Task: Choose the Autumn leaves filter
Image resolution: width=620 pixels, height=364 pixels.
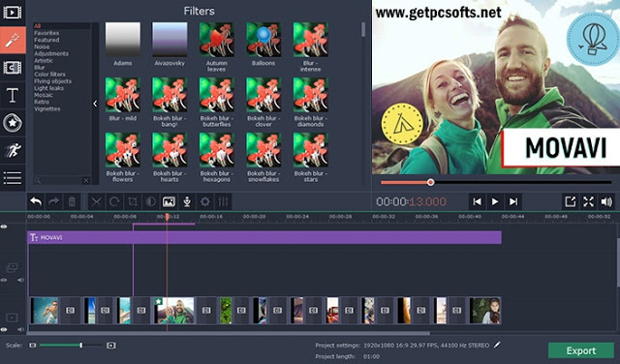Action: (217, 40)
